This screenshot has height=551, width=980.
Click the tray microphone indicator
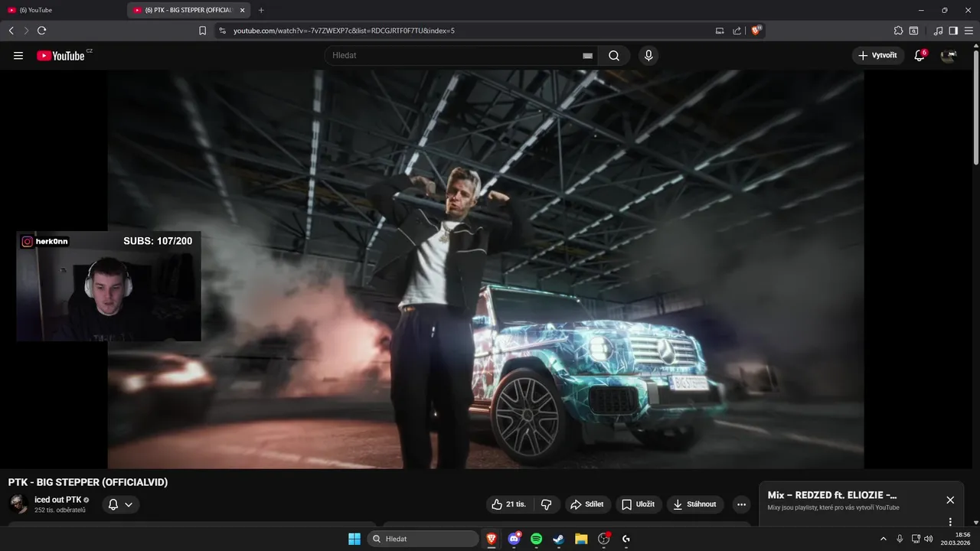coord(900,539)
